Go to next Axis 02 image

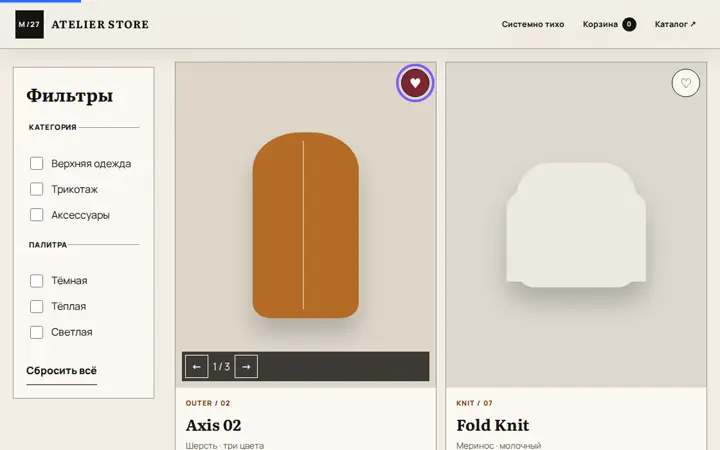pos(246,366)
